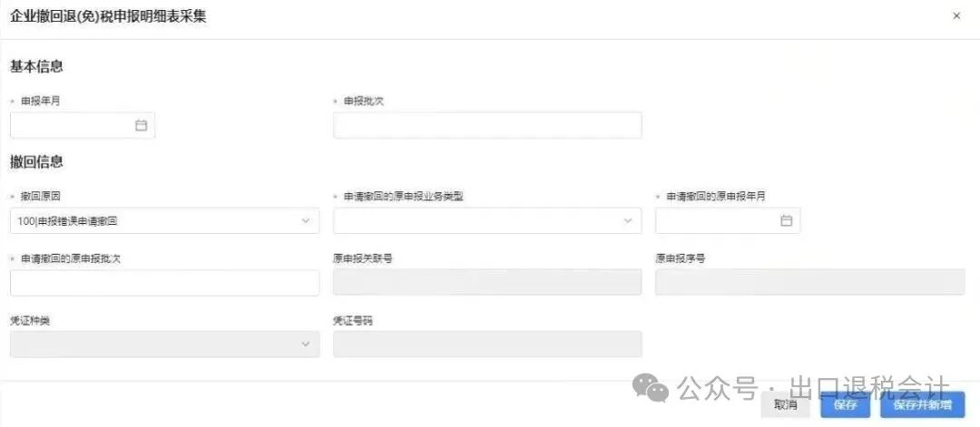The width and height of the screenshot is (980, 427).
Task: Click the 凭证种类 field label
Action: coord(29,320)
